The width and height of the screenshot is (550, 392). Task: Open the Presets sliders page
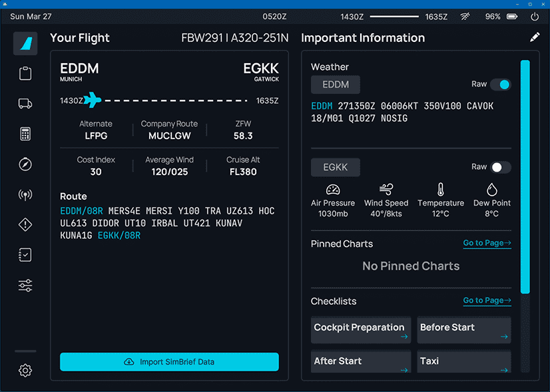click(x=25, y=286)
